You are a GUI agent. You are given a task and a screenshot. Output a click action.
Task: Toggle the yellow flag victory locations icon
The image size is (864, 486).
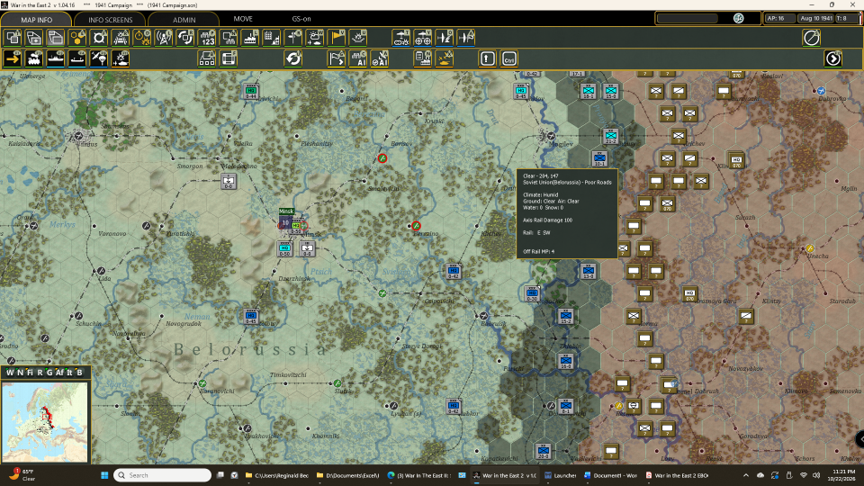337,38
